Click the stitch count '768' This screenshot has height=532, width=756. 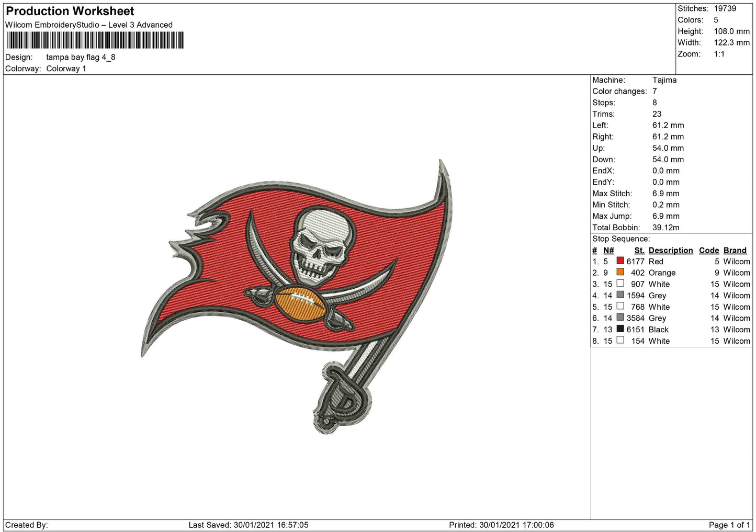click(x=638, y=307)
